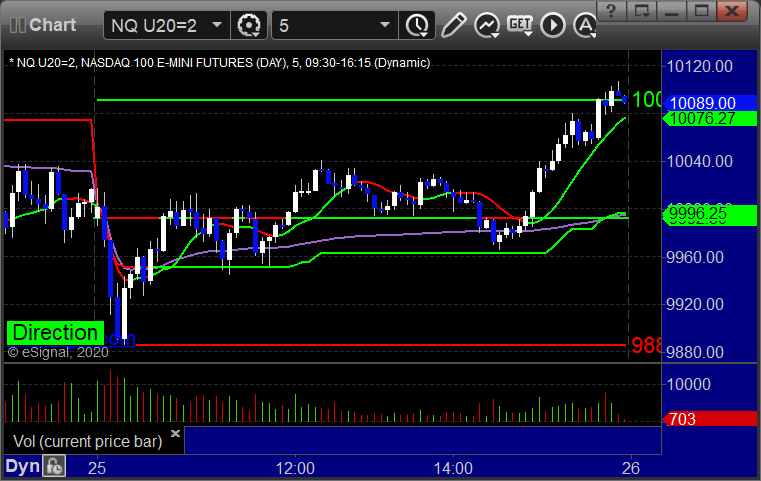The height and width of the screenshot is (481, 761).
Task: Maximize the chart window
Action: point(701,10)
